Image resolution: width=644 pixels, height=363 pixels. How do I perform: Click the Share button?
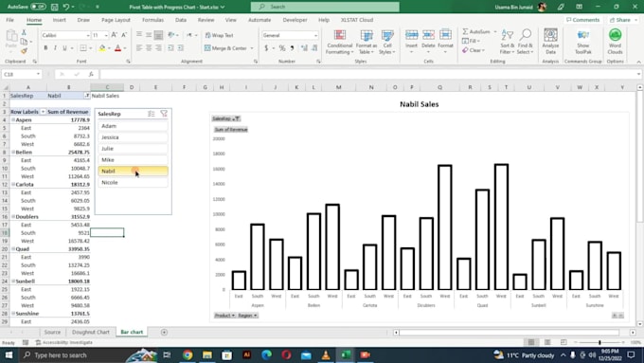(x=622, y=20)
